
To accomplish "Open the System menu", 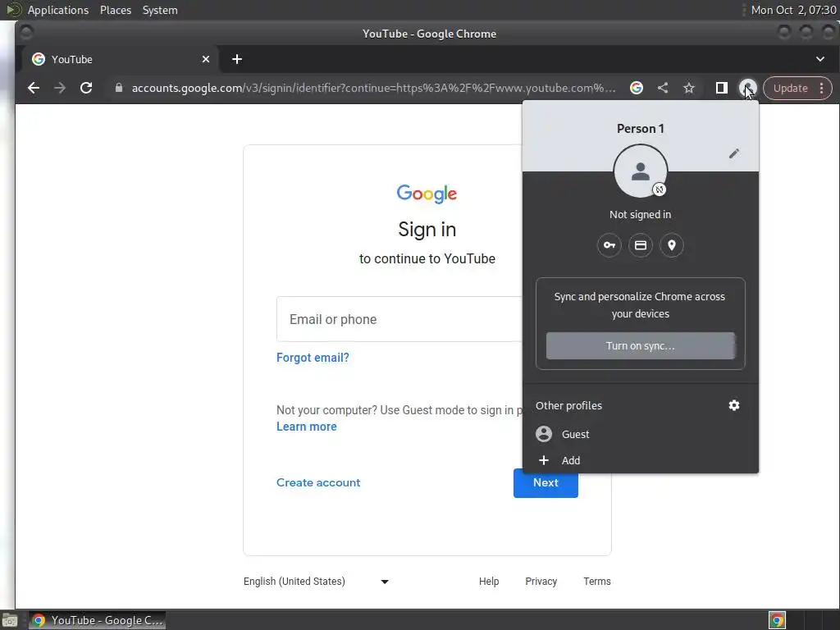I will [x=160, y=10].
